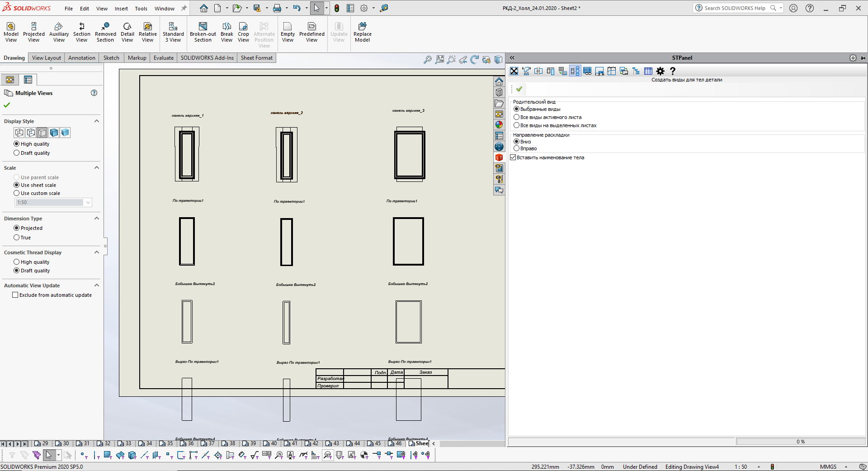Select True dimension type
The height and width of the screenshot is (471, 868).
17,238
